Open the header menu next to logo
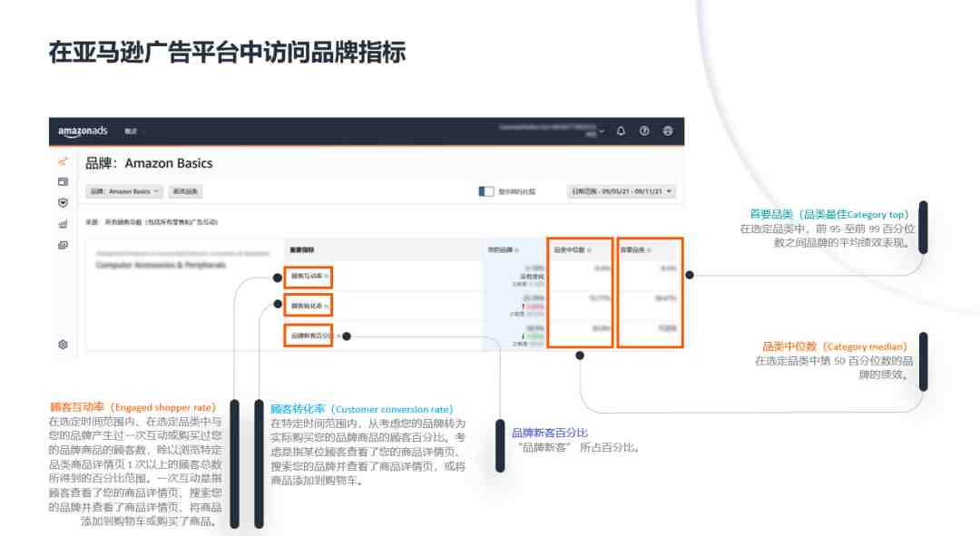Viewport: 980px width, 536px height. point(132,132)
